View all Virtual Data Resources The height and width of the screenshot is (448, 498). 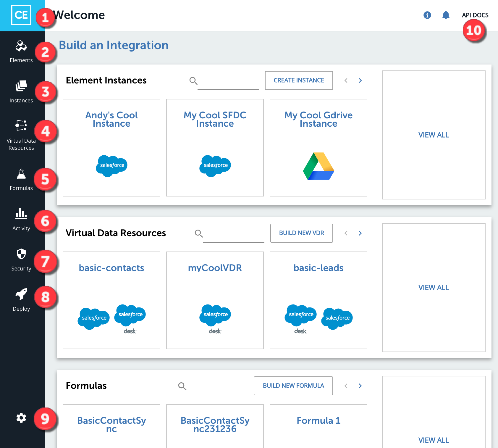tap(434, 288)
